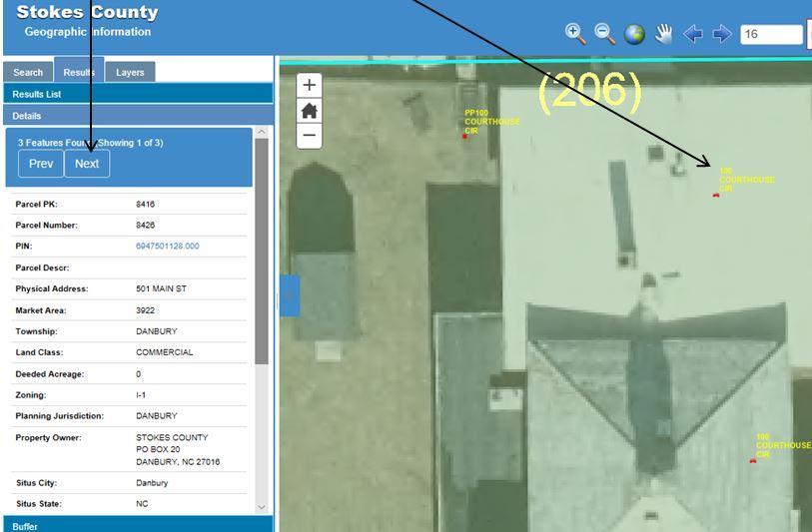Image resolution: width=812 pixels, height=532 pixels.
Task: Click the map scale input field
Action: [771, 34]
